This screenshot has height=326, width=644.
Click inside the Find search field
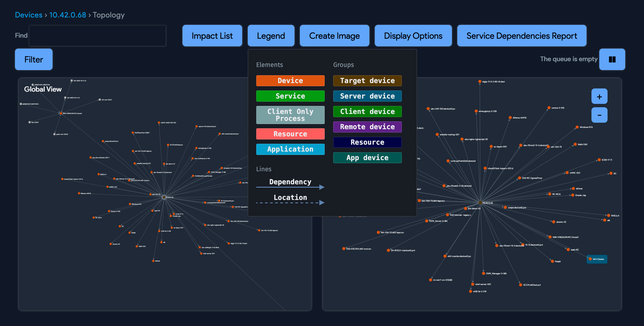(97, 35)
